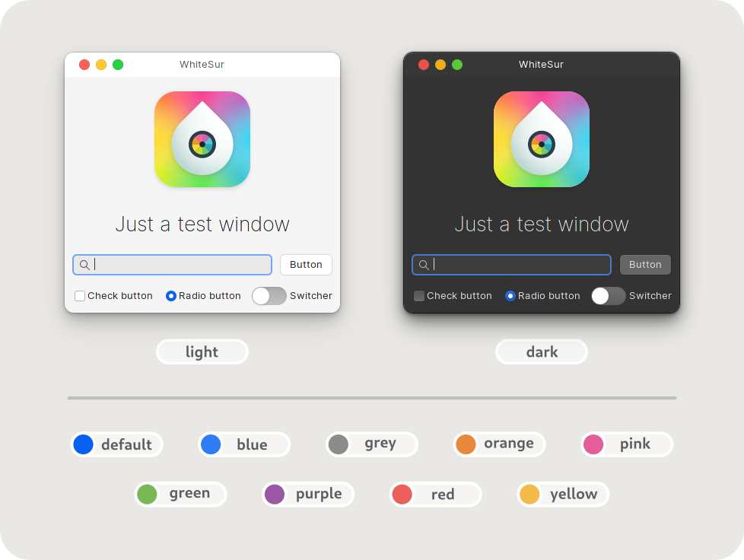Maximize the dark WhiteSur window

coord(457,65)
